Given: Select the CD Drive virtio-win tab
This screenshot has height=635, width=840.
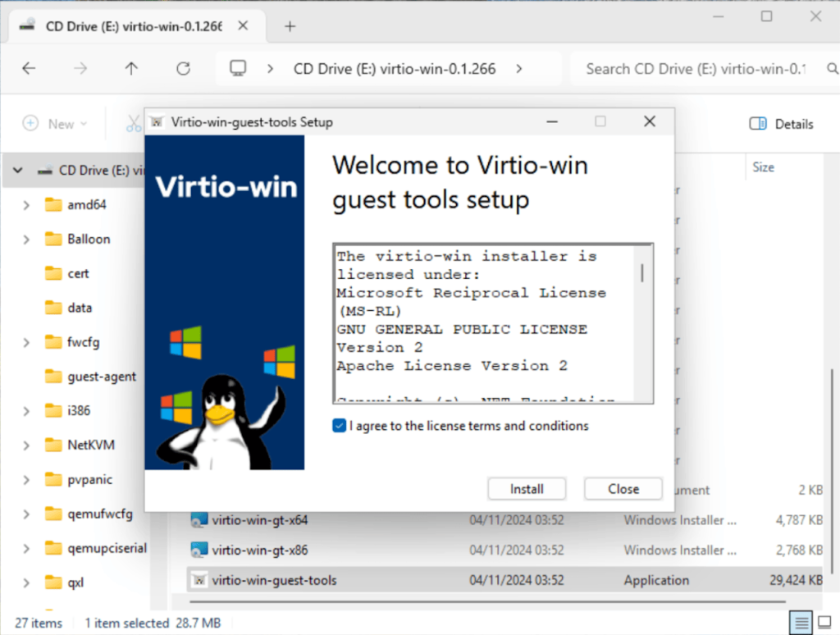Looking at the screenshot, I should [131, 25].
